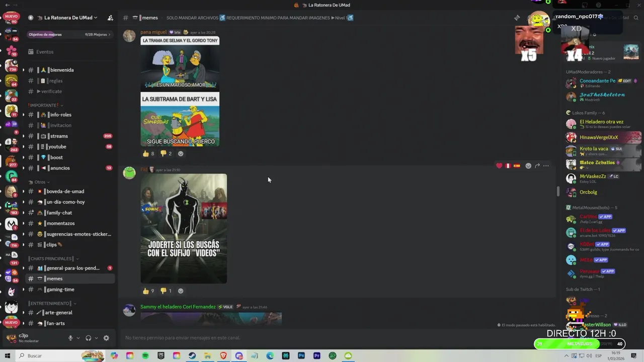Open the family-chat channel

point(69,213)
